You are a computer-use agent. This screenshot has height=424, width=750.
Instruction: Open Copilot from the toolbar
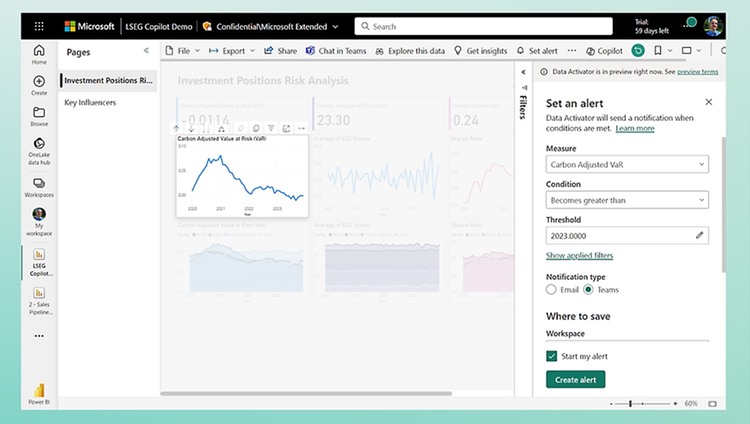604,51
